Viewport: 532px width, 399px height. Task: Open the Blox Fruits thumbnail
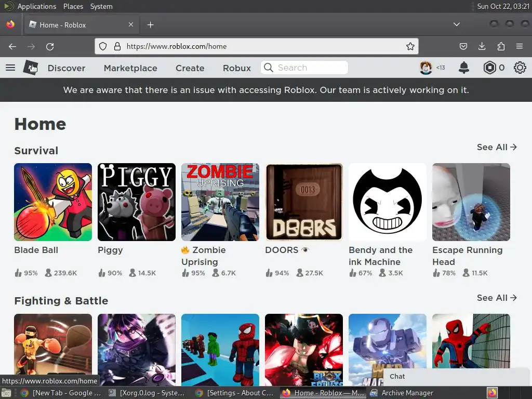click(x=303, y=350)
